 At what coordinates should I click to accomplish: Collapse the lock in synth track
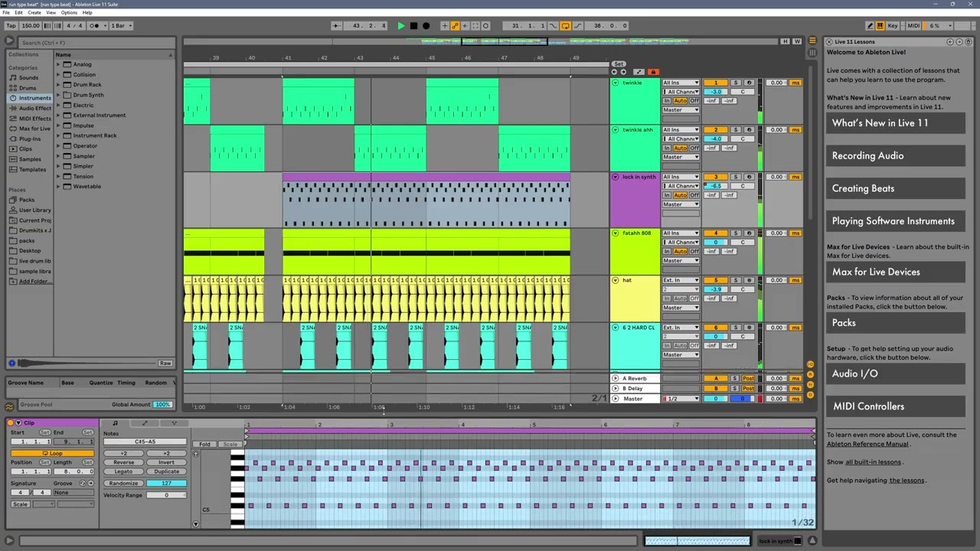(615, 177)
